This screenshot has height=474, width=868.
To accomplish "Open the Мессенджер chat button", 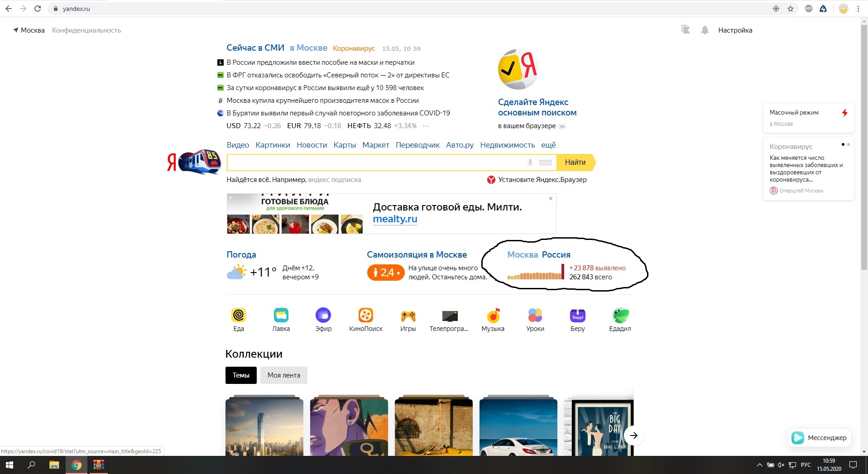I will click(x=820, y=438).
